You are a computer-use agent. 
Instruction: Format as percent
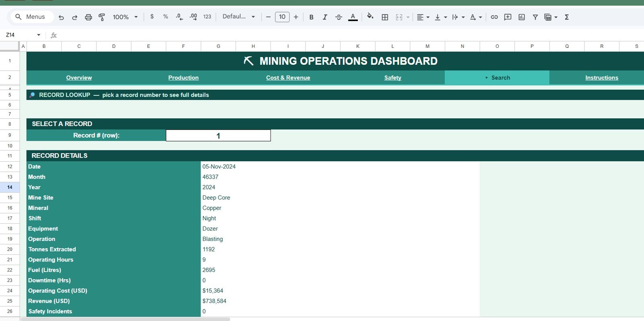(165, 17)
